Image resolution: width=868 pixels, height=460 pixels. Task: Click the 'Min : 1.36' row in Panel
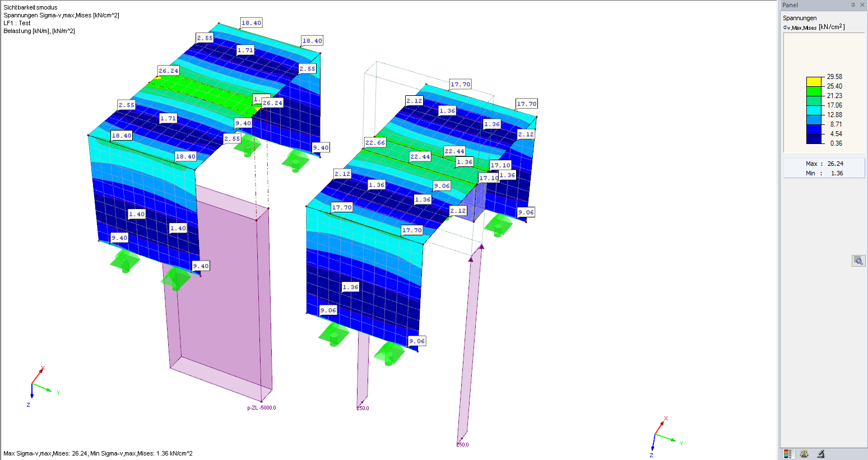pos(824,173)
